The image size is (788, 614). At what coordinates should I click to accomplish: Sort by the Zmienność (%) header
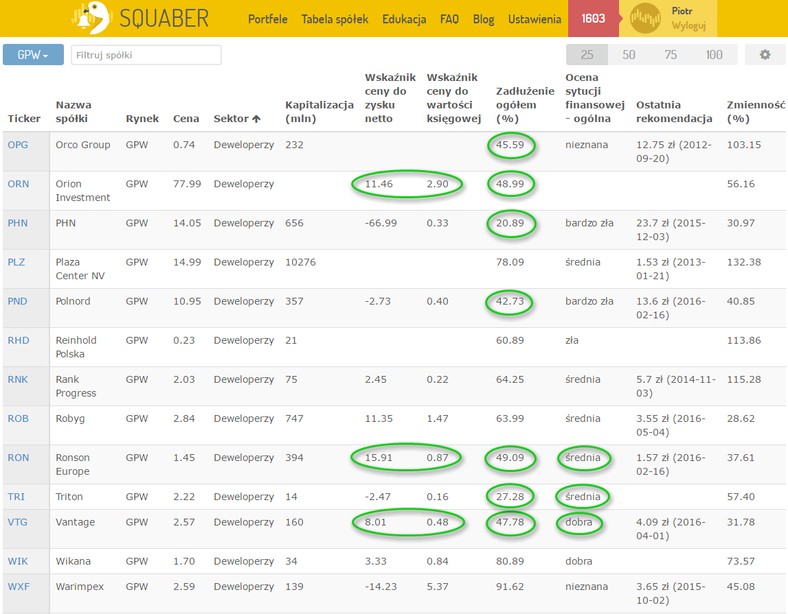tap(755, 112)
